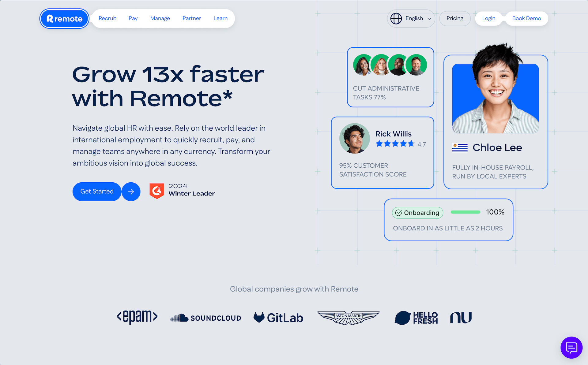Toggle the Manage navigation item
The width and height of the screenshot is (588, 365).
[160, 18]
